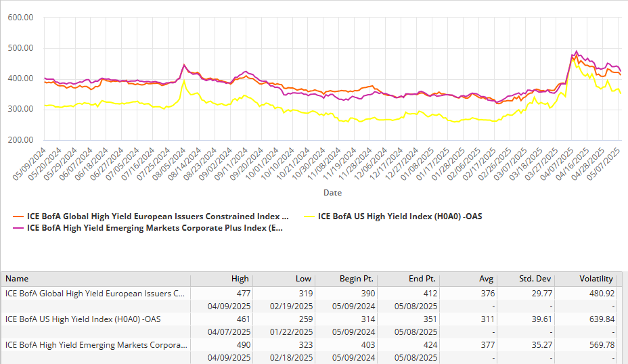Click the High value 477
The height and width of the screenshot is (364, 628).
[x=244, y=294]
